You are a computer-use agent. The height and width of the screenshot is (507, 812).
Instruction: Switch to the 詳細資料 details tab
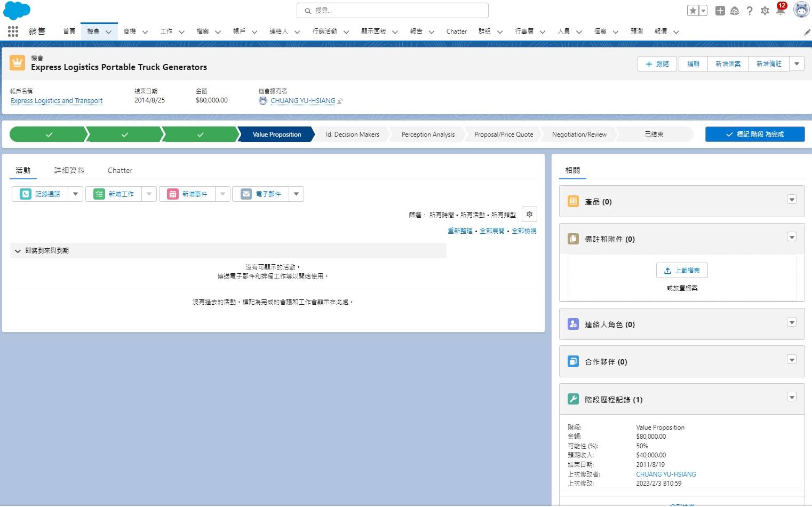click(69, 170)
